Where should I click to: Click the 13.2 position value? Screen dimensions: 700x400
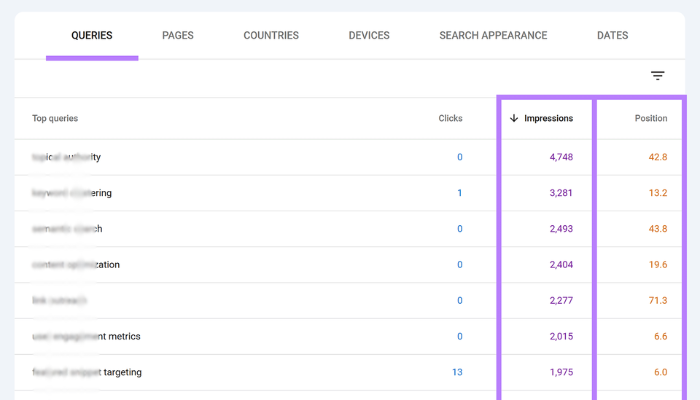[x=658, y=193]
